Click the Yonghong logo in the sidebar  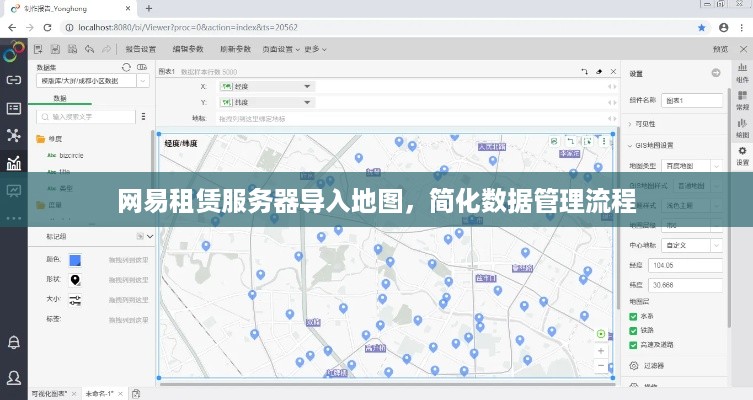tap(13, 52)
